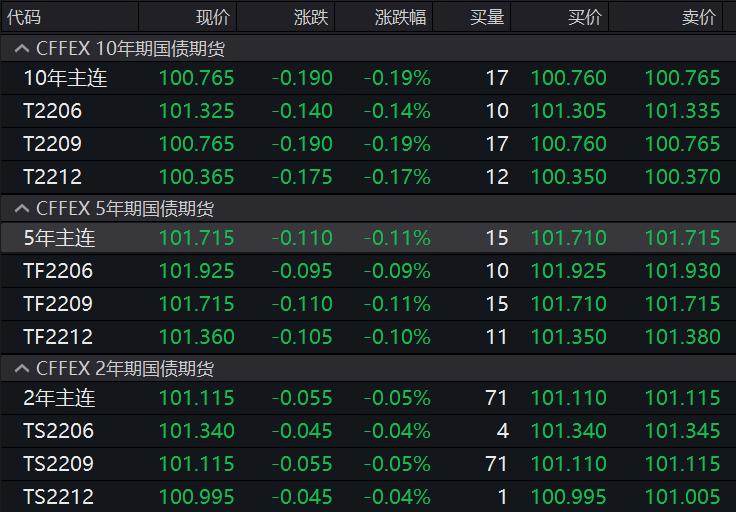Select the highlighted 5年主连 row
The width and height of the screenshot is (736, 512).
coord(368,238)
